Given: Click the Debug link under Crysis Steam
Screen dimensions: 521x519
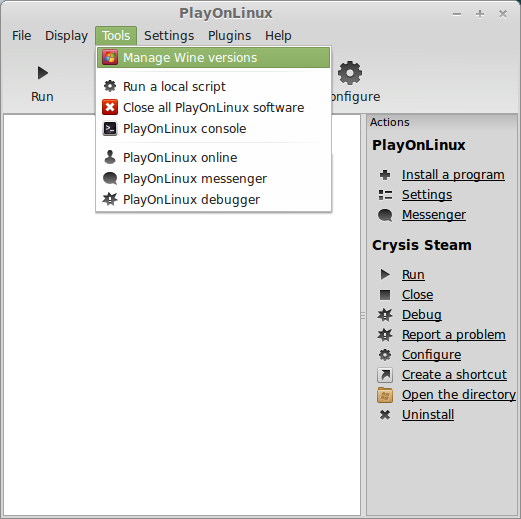Looking at the screenshot, I should pyautogui.click(x=422, y=315).
